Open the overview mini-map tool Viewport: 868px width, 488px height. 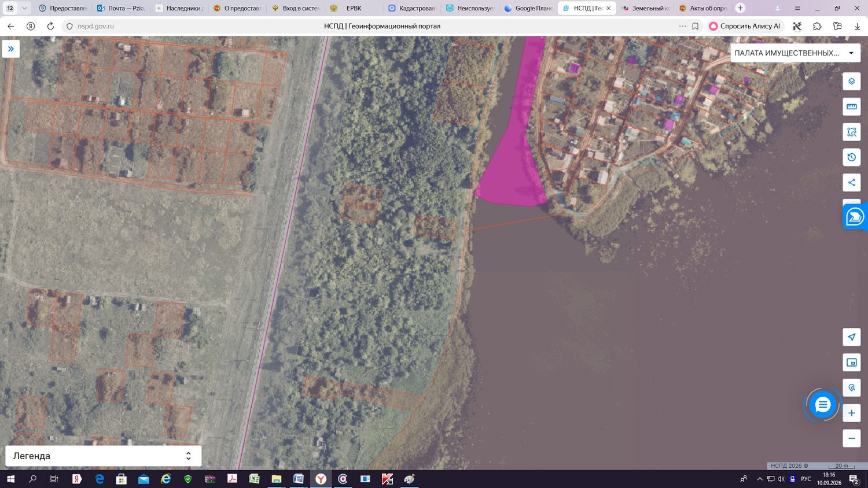[x=851, y=363]
